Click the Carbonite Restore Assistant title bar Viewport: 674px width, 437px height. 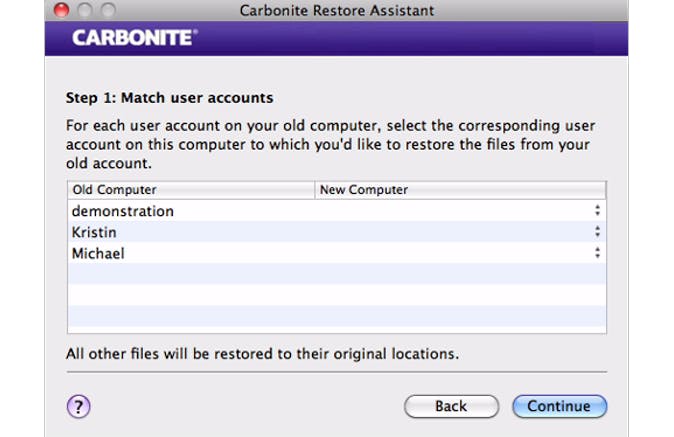337,11
